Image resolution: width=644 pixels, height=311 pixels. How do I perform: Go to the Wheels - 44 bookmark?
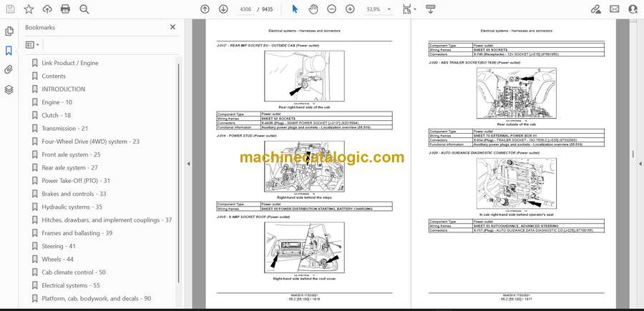pyautogui.click(x=57, y=260)
